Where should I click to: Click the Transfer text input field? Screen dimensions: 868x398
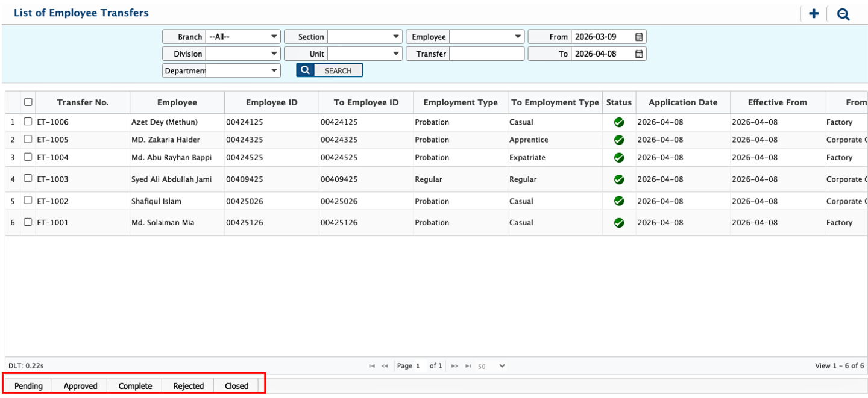(486, 54)
